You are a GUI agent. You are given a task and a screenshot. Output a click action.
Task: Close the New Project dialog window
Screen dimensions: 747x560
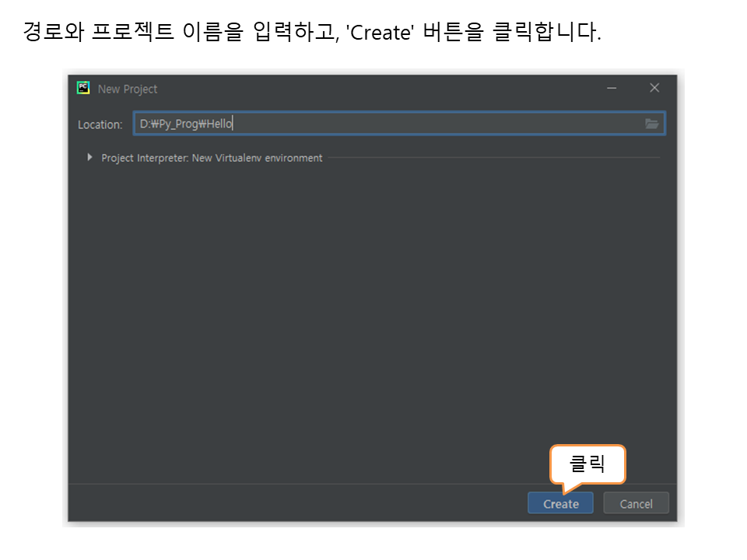click(654, 89)
